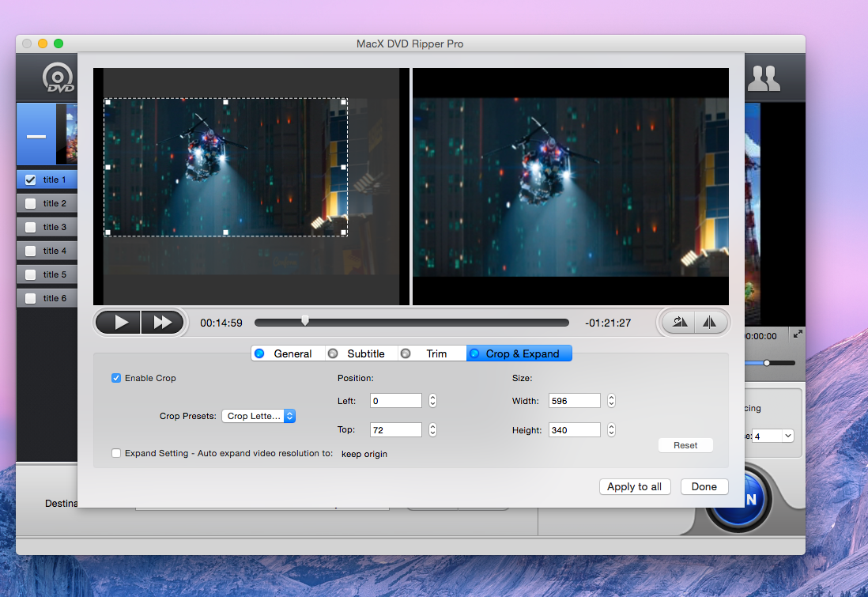The height and width of the screenshot is (597, 868).
Task: Click the Width size stepper
Action: pyautogui.click(x=611, y=400)
